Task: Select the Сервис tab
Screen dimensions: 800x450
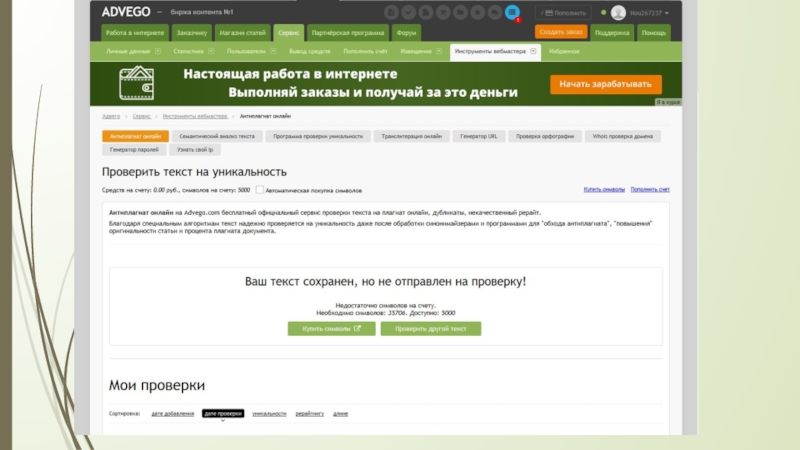Action: 289,33
